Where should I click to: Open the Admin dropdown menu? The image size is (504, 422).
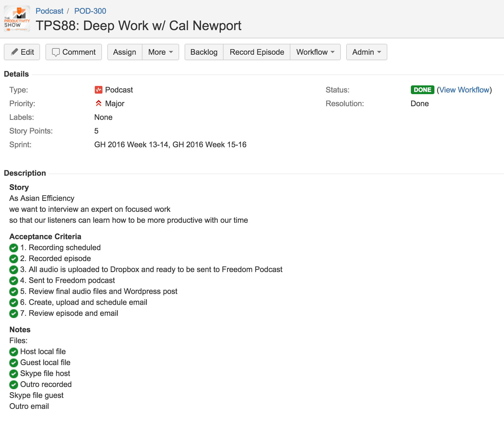pos(366,52)
